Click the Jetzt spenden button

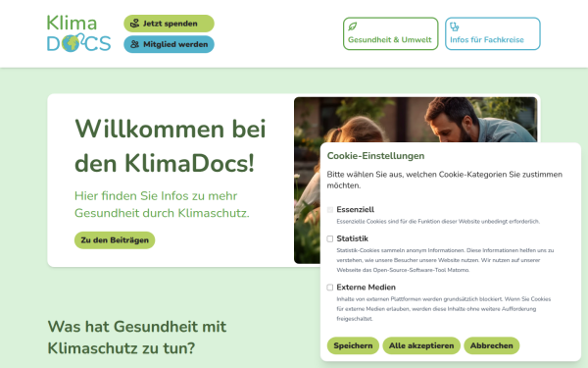point(169,24)
